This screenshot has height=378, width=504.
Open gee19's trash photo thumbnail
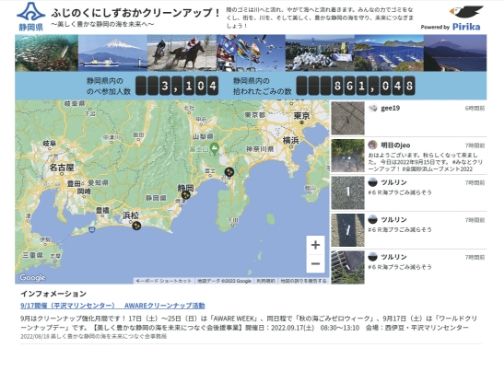pos(348,118)
